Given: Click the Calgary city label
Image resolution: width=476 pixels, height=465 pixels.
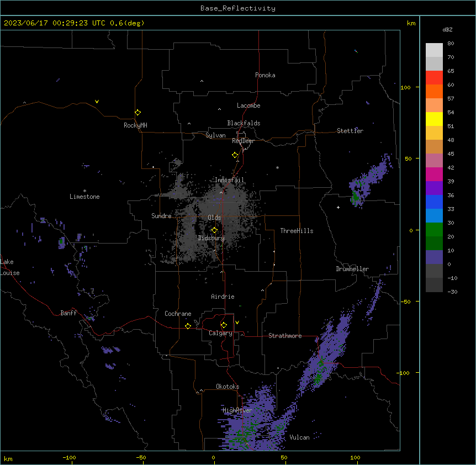Looking at the screenshot, I should coord(220,333).
